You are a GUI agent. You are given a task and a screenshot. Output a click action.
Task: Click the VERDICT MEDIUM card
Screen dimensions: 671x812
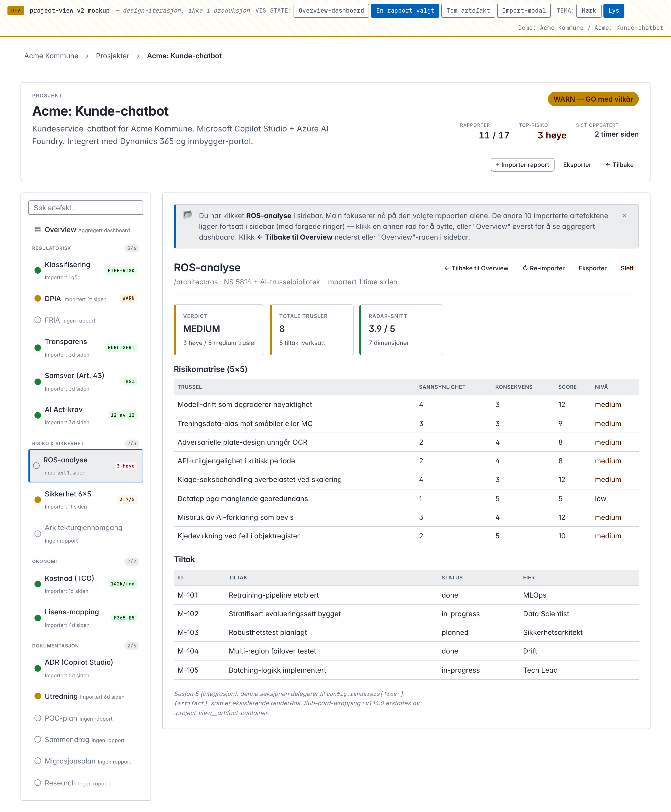click(219, 330)
